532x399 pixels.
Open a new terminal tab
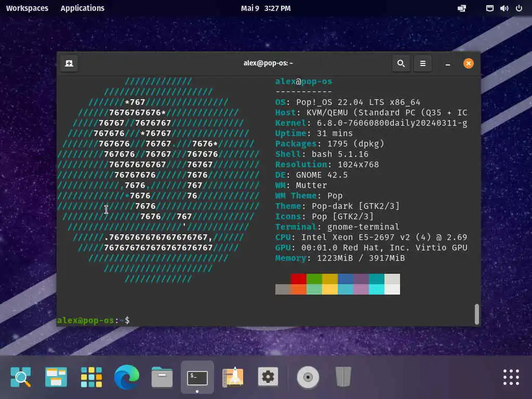(x=69, y=63)
